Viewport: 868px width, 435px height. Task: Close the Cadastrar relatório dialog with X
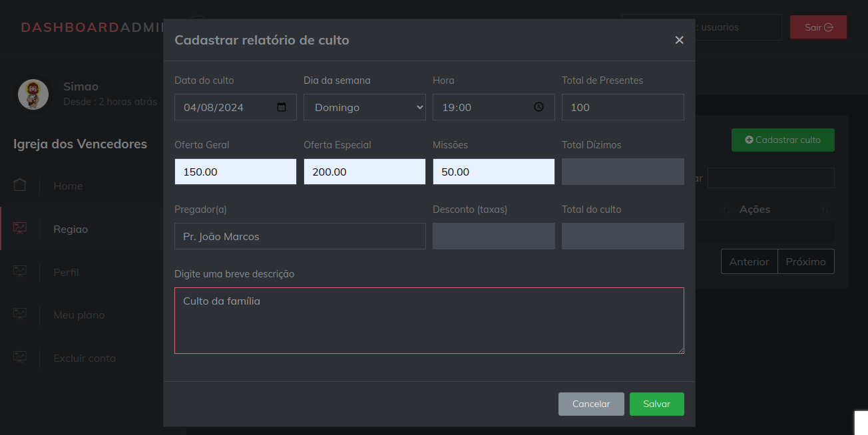[679, 40]
